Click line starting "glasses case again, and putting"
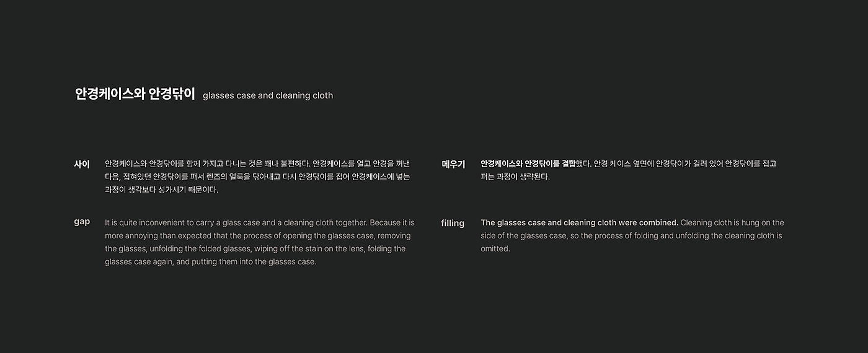The height and width of the screenshot is (353, 868). [x=210, y=262]
